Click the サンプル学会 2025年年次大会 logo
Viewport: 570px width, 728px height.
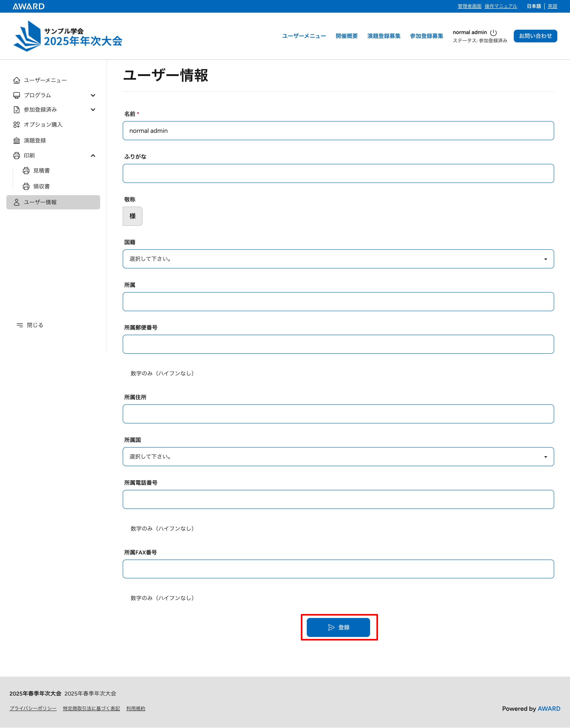point(68,36)
